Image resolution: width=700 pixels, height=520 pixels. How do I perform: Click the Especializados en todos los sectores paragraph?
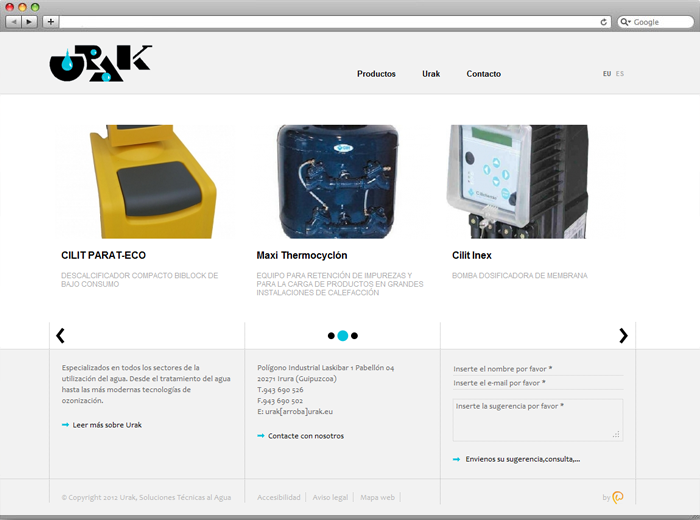(x=146, y=384)
